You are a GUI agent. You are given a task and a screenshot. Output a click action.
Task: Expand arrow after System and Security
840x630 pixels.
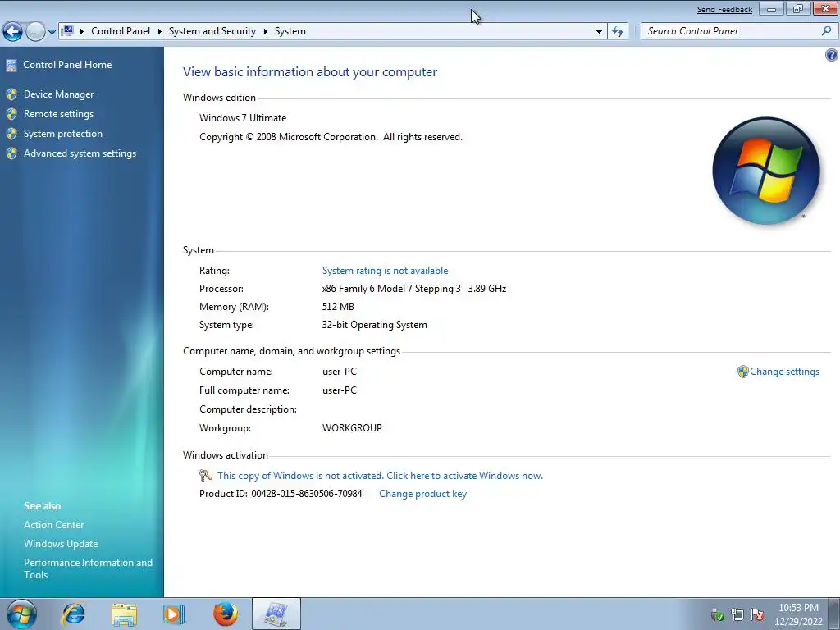[265, 31]
